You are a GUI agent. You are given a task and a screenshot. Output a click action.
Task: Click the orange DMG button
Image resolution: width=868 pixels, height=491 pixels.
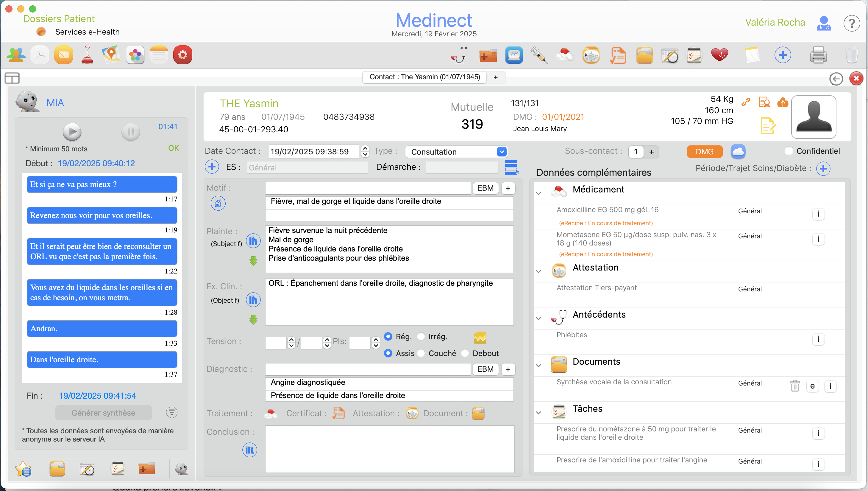point(704,152)
